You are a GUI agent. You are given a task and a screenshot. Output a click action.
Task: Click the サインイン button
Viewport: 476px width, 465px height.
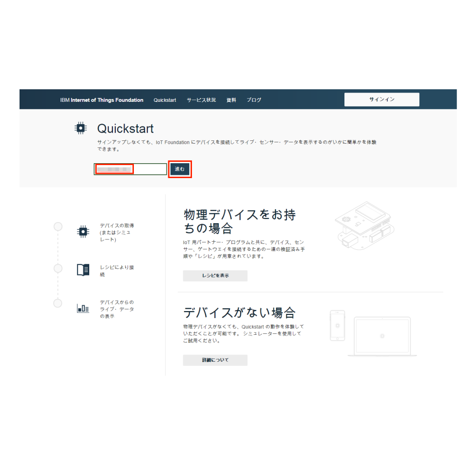[382, 100]
